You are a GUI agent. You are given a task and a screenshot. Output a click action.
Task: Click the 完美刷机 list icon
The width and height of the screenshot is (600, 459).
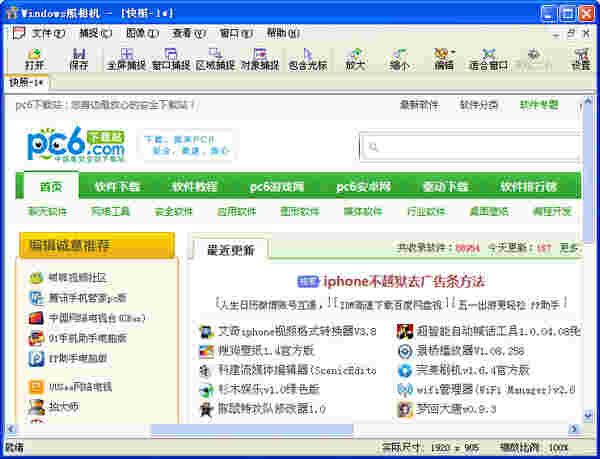[x=404, y=370]
